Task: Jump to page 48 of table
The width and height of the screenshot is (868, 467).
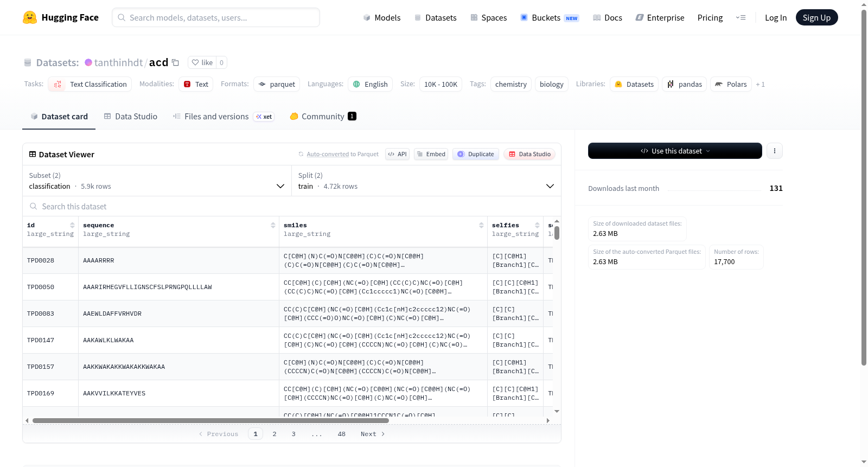Action: pos(342,434)
